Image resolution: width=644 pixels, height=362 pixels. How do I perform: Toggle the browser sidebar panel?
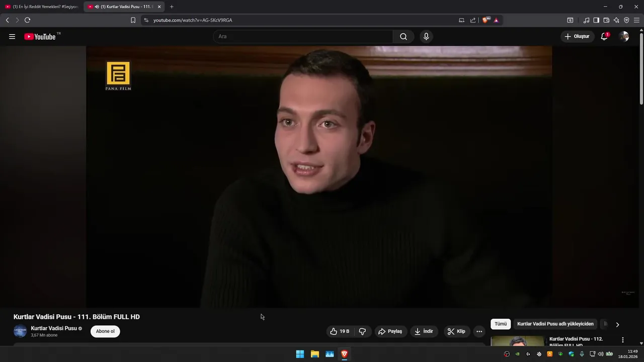pyautogui.click(x=596, y=20)
